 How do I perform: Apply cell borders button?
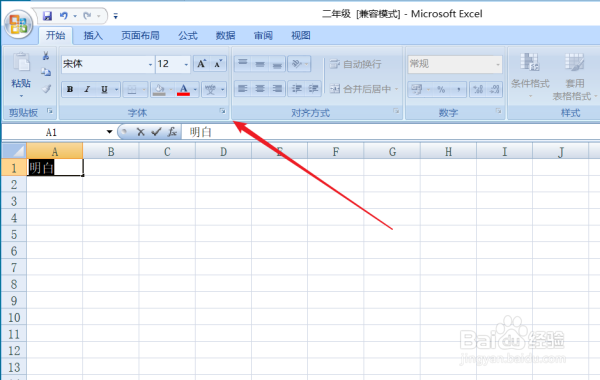pos(132,90)
